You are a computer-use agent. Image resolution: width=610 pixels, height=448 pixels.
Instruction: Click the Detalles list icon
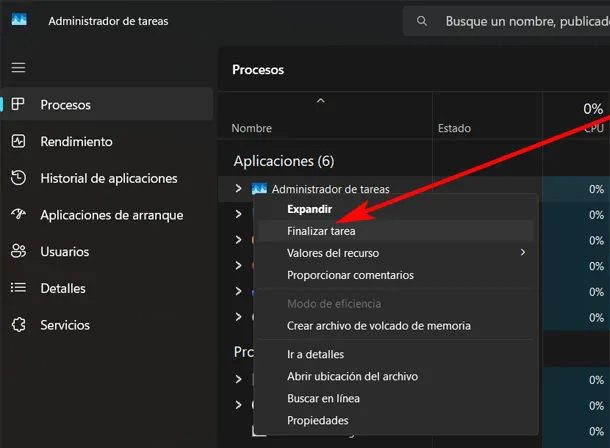(18, 288)
